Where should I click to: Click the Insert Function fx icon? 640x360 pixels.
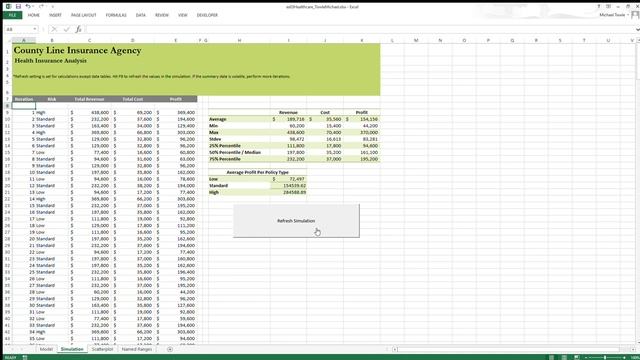click(78, 29)
